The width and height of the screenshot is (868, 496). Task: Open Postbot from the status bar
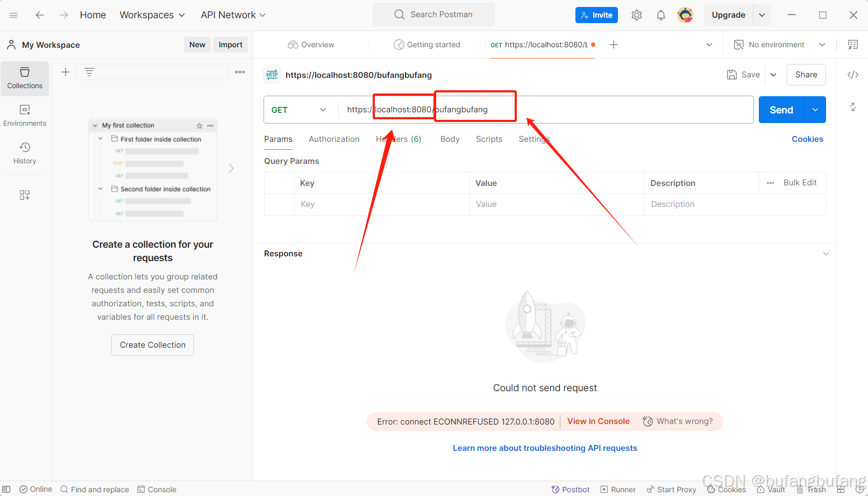coord(571,490)
